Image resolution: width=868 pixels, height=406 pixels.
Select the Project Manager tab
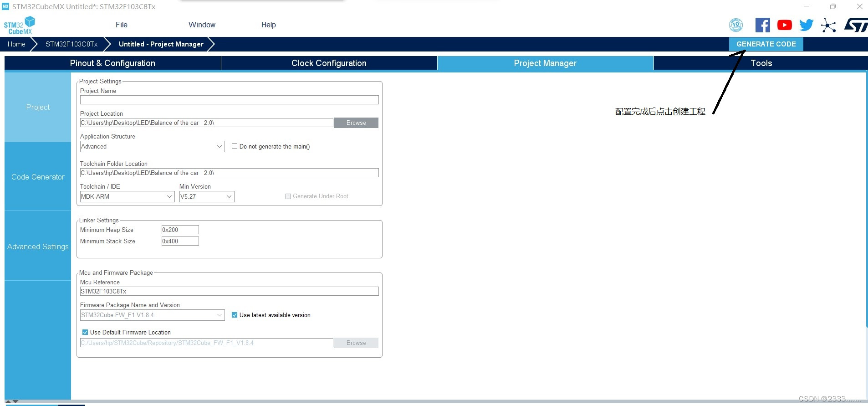pos(545,63)
